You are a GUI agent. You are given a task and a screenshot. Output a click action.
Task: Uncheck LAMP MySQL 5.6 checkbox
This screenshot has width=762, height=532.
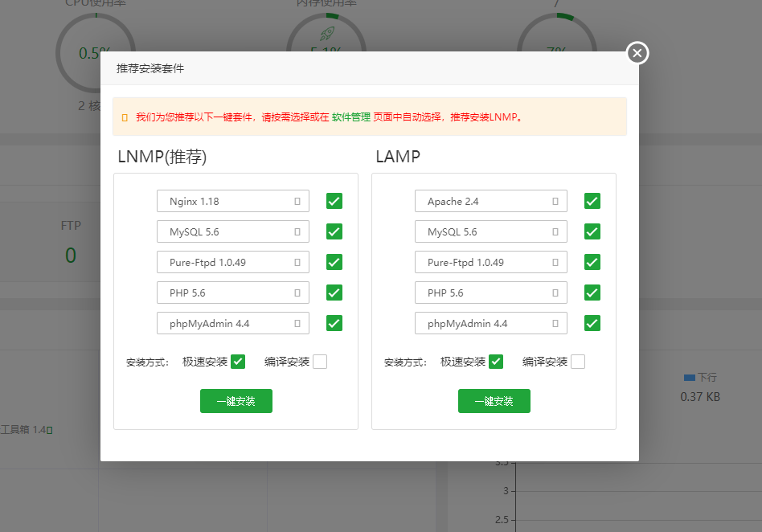[x=592, y=231]
